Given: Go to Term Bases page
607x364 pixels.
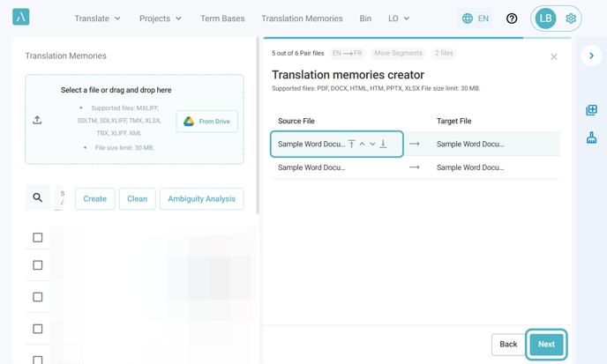Looking at the screenshot, I should 222,19.
